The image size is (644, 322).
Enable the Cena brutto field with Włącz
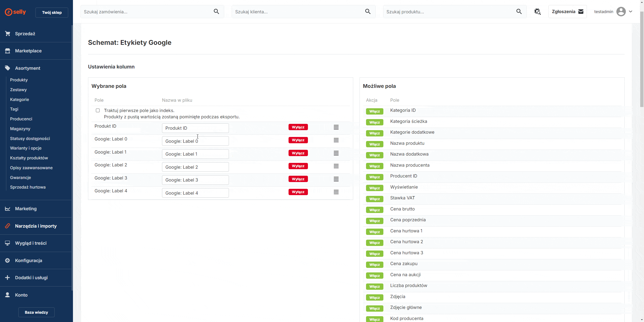click(375, 210)
